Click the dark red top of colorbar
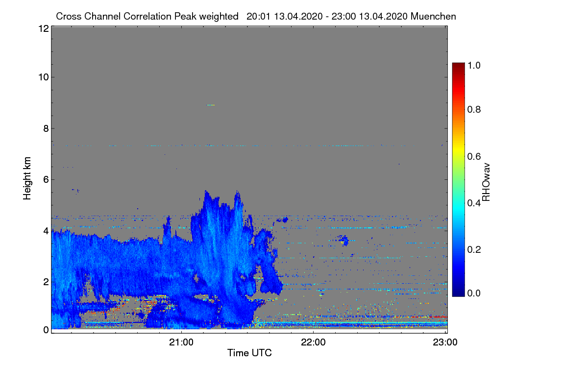 [x=458, y=66]
